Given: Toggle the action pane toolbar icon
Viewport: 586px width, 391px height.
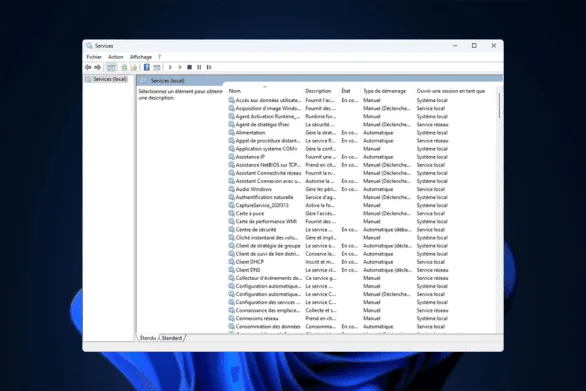Looking at the screenshot, I should [157, 67].
